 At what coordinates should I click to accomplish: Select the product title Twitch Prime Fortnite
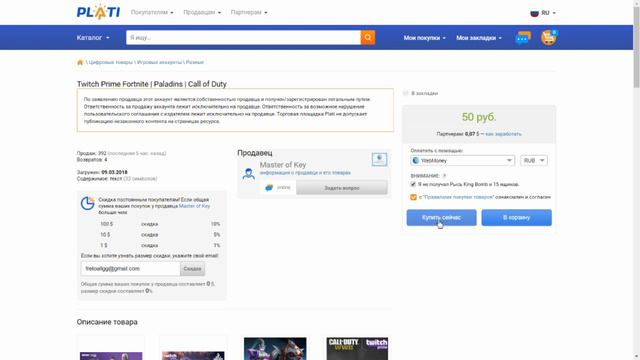(x=151, y=84)
